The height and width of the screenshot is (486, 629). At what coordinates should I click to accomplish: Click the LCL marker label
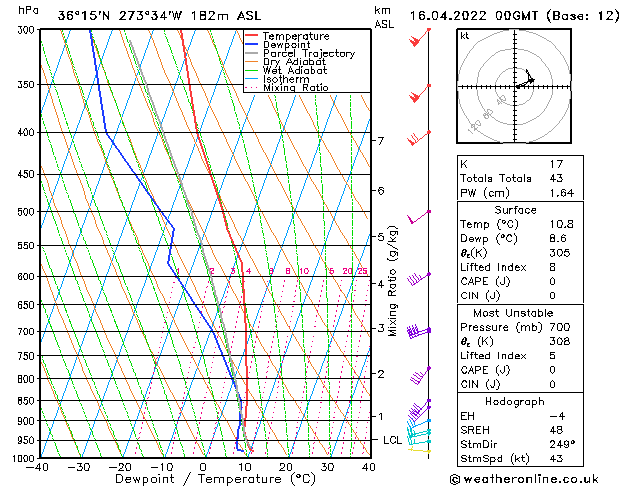(392, 440)
